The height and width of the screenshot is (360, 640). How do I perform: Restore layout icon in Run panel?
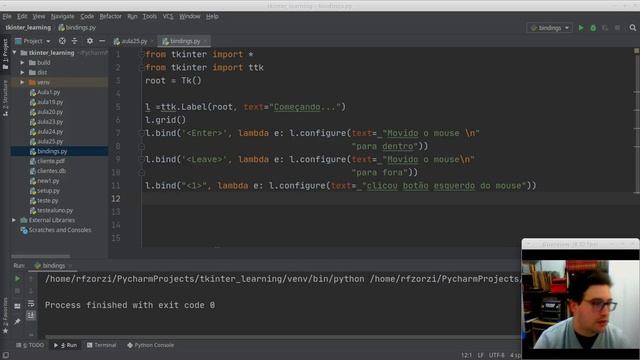[x=18, y=306]
